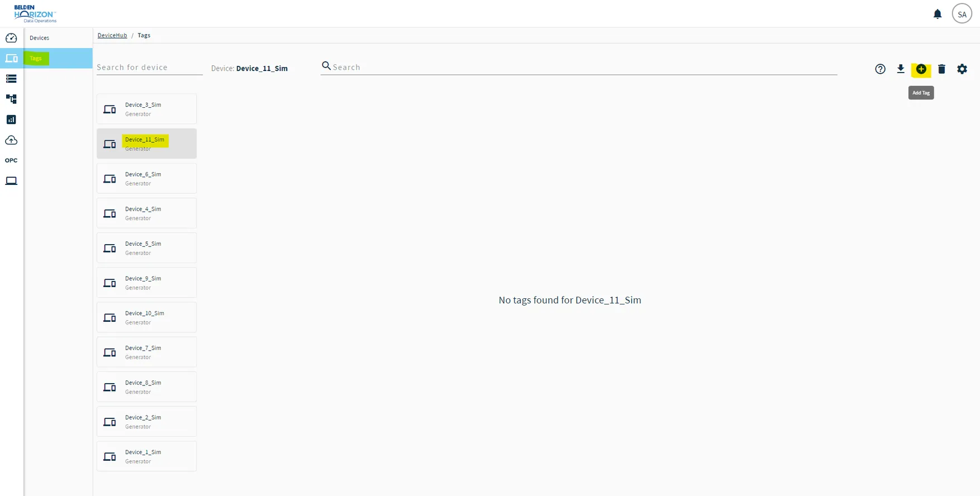This screenshot has width=980, height=496.
Task: Open the dashboard gauge icon in sidebar
Action: [x=11, y=38]
